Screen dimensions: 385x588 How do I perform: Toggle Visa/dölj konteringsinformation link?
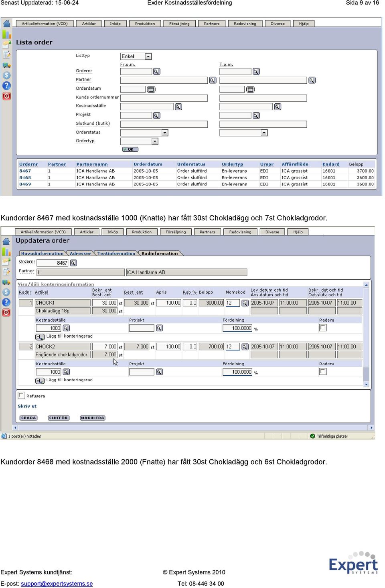pos(56,284)
